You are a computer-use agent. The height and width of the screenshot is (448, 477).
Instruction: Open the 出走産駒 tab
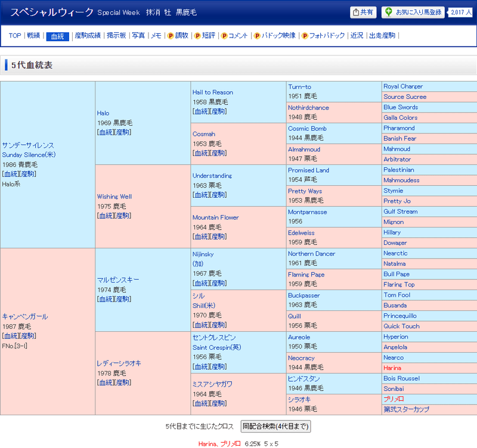point(382,36)
